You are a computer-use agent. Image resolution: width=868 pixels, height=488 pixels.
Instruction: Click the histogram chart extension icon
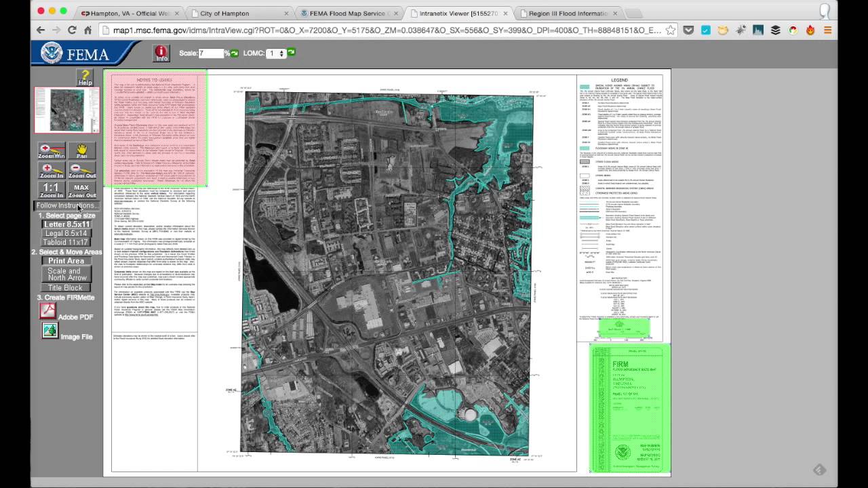point(758,30)
